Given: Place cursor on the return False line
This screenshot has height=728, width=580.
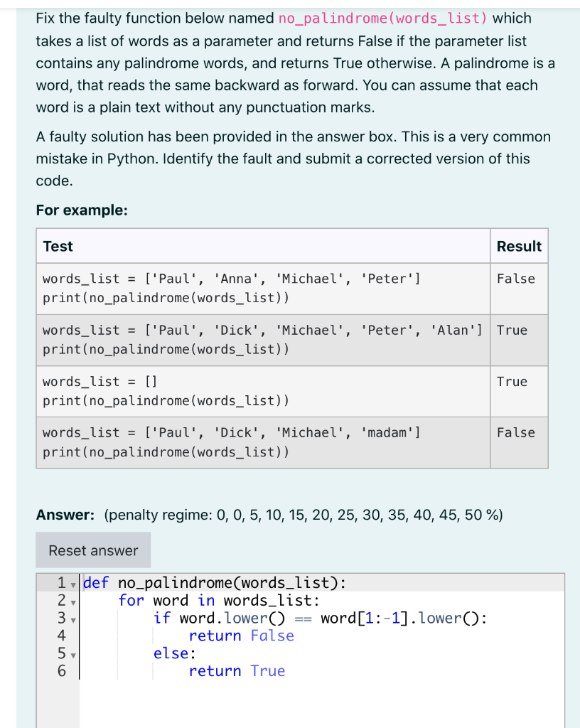Looking at the screenshot, I should [x=242, y=636].
